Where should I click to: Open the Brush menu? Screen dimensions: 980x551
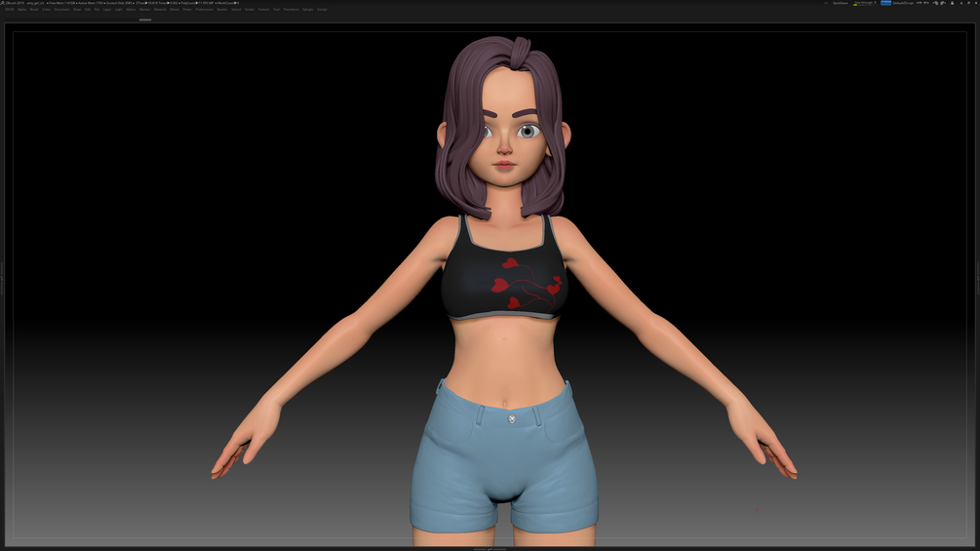click(x=34, y=10)
